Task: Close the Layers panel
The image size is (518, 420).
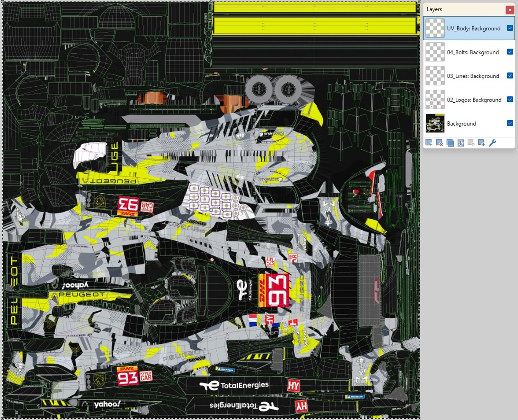Action: [x=509, y=10]
